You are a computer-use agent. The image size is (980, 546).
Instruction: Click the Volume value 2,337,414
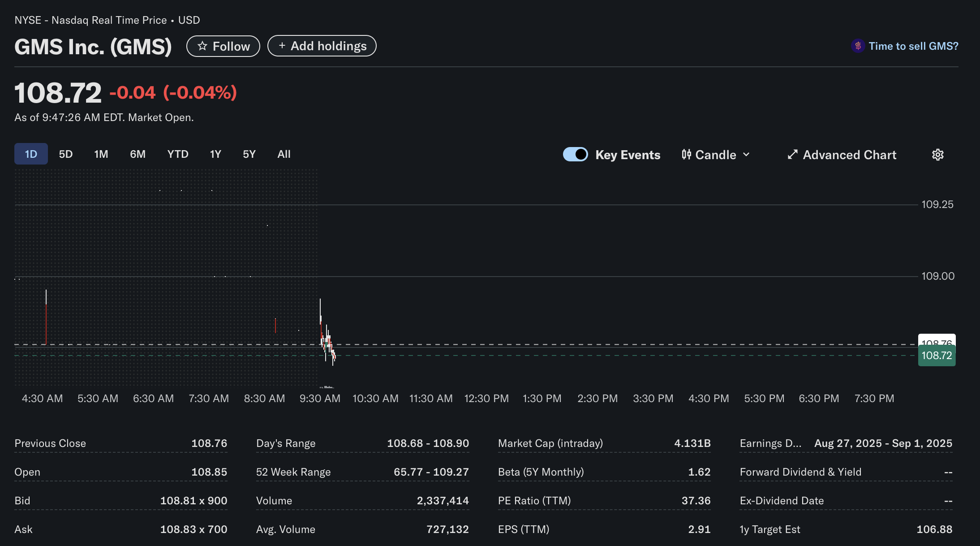[443, 501]
